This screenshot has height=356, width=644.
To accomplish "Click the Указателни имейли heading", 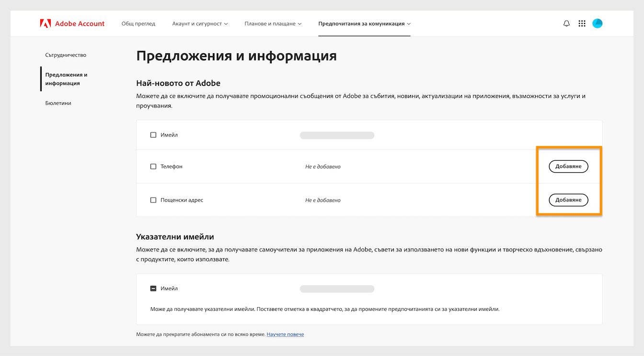I will click(175, 237).
